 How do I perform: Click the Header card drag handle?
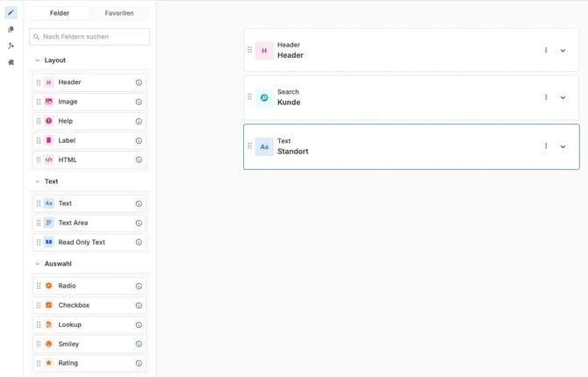click(x=250, y=50)
